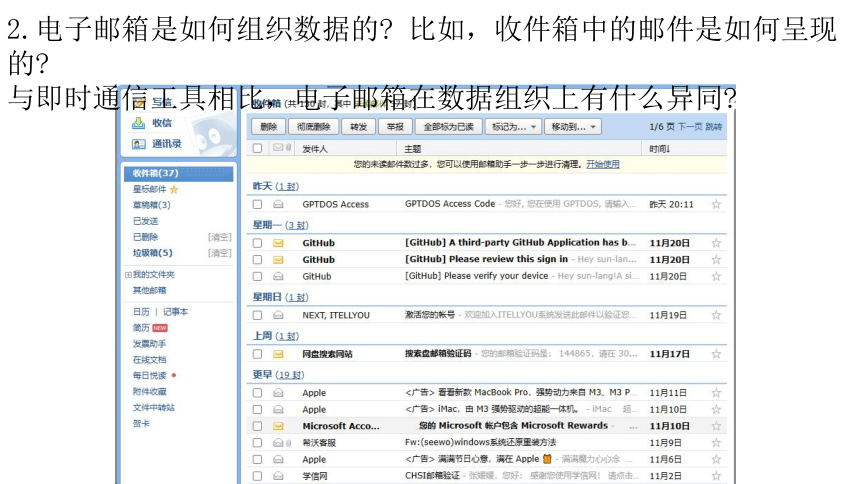This screenshot has height=484, width=860.
Task: Open the 垃圾箱(5) folder
Action: [152, 253]
